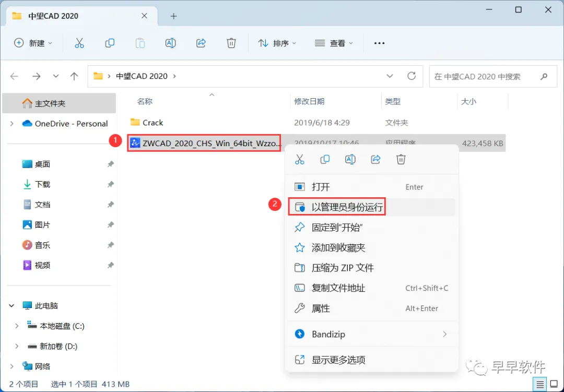Viewport: 564px width, 392px height.
Task: Click the Copy icon in the toolbar
Action: tap(110, 43)
